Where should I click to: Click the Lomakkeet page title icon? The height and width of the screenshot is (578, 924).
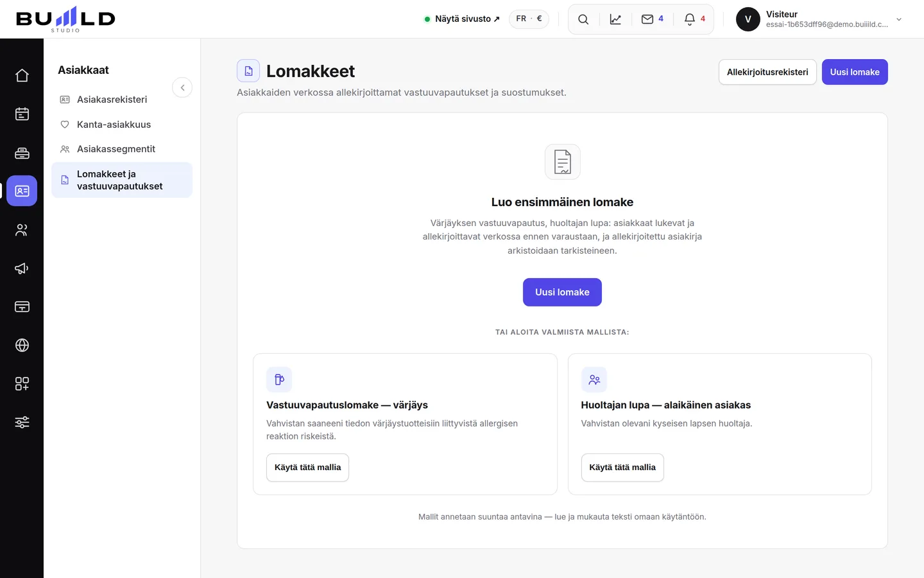point(248,71)
